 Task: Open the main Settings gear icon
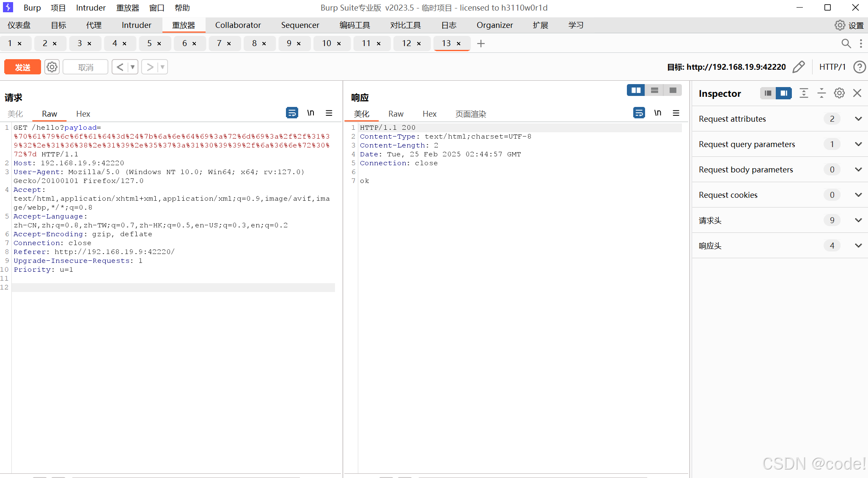point(840,25)
